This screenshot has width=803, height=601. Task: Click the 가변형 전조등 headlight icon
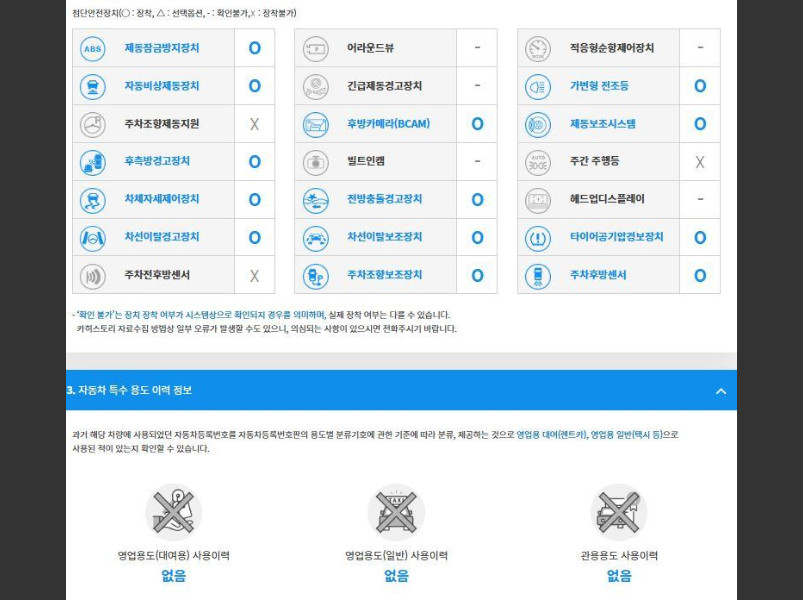(538, 86)
